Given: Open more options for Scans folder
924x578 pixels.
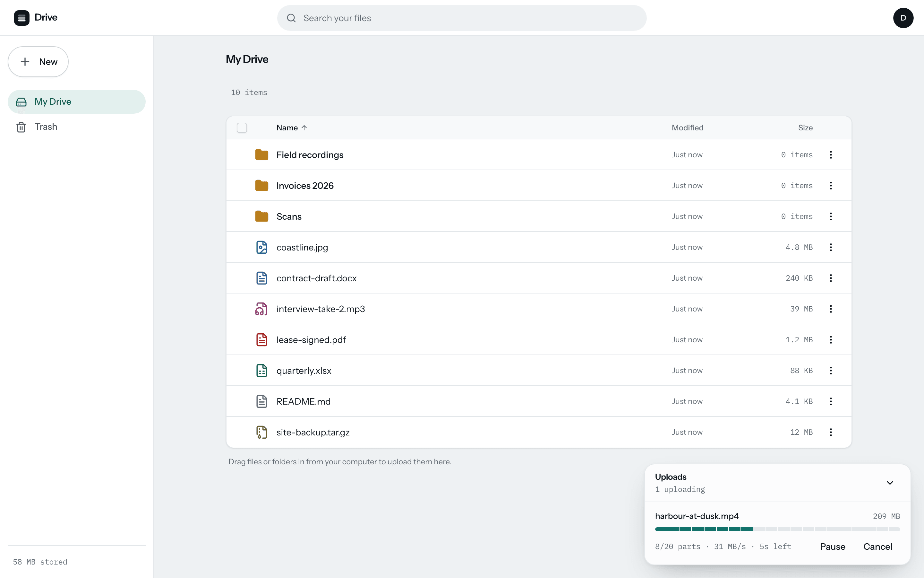Looking at the screenshot, I should [x=831, y=216].
